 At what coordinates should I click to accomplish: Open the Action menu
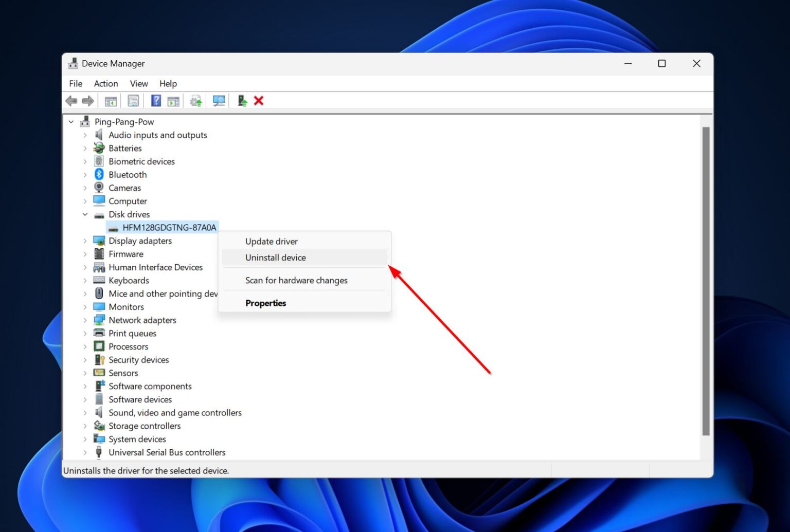[105, 83]
